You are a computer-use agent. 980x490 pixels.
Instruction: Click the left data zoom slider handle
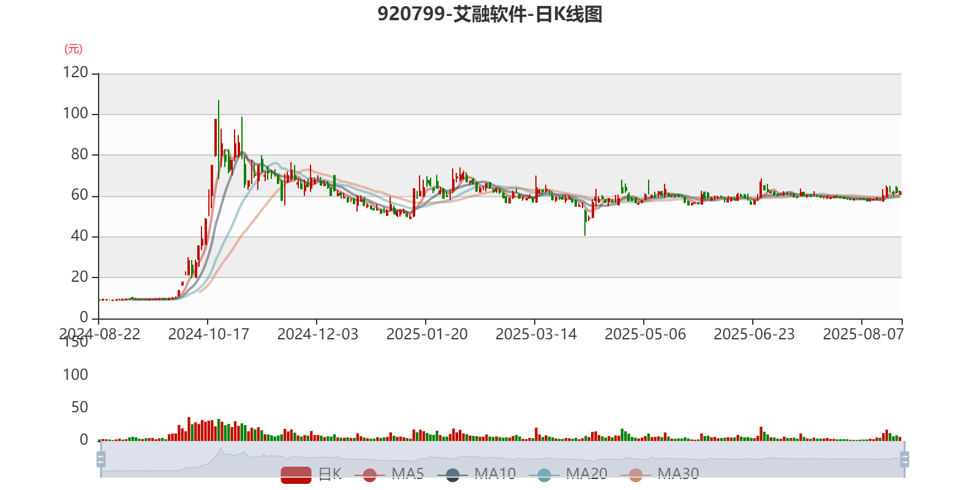coord(101,459)
